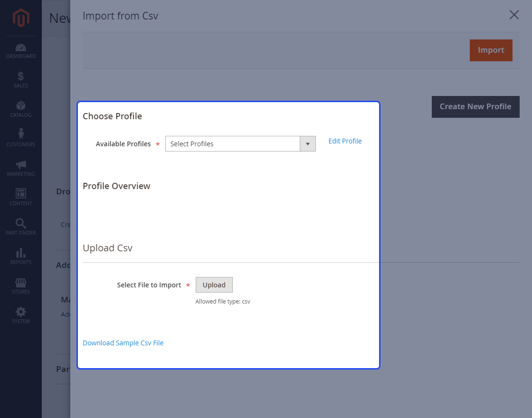
Task: Follow the Edit Profile link
Action: (345, 141)
